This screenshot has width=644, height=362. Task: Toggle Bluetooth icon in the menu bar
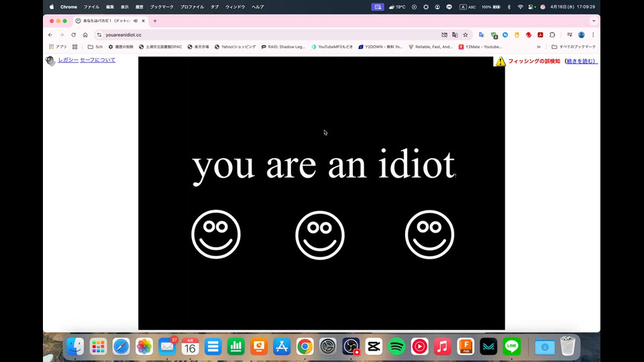tap(508, 7)
